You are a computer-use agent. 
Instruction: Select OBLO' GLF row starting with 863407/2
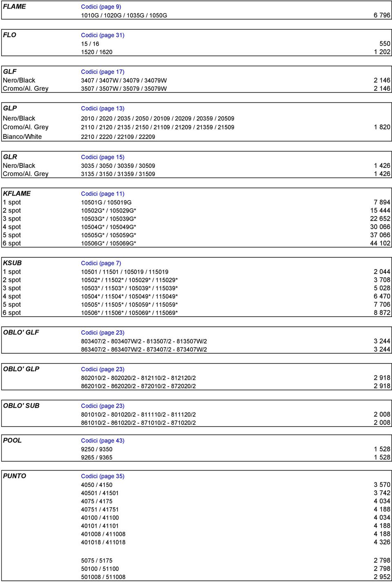(x=144, y=350)
